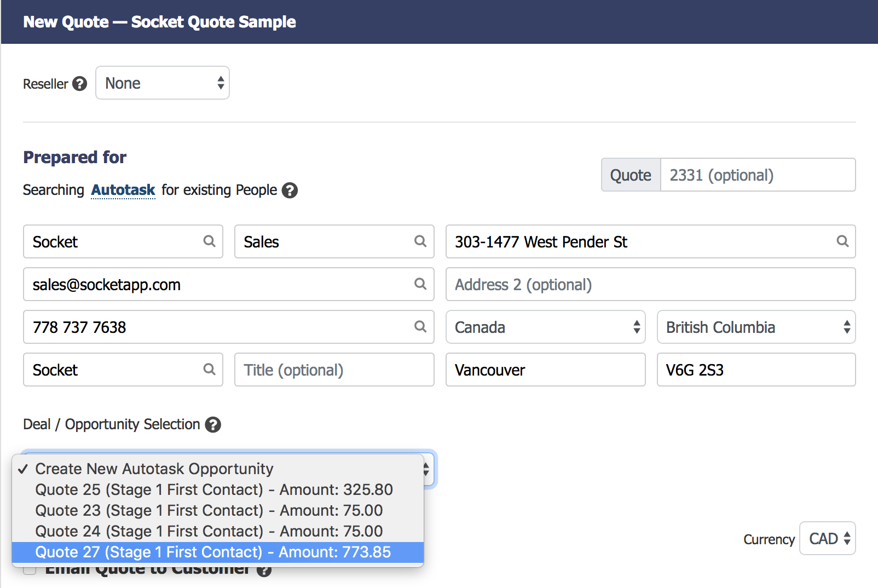
Task: Click the Deal / Opportunity Selection help icon
Action: click(x=213, y=424)
